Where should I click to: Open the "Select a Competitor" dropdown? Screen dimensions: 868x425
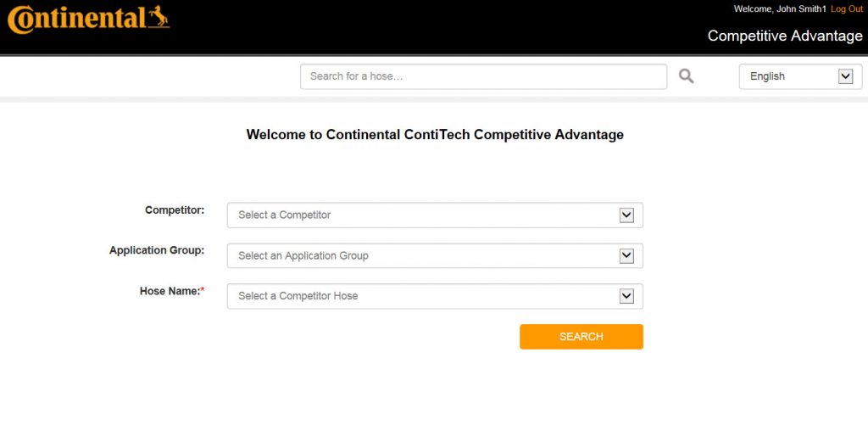coord(424,215)
